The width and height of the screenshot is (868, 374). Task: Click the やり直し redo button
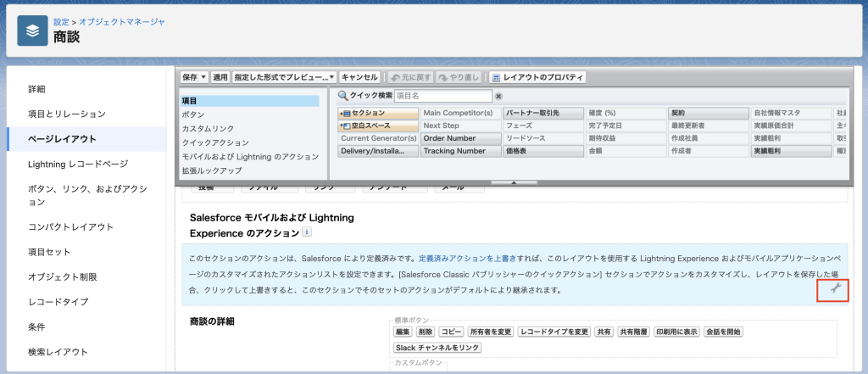pos(458,77)
